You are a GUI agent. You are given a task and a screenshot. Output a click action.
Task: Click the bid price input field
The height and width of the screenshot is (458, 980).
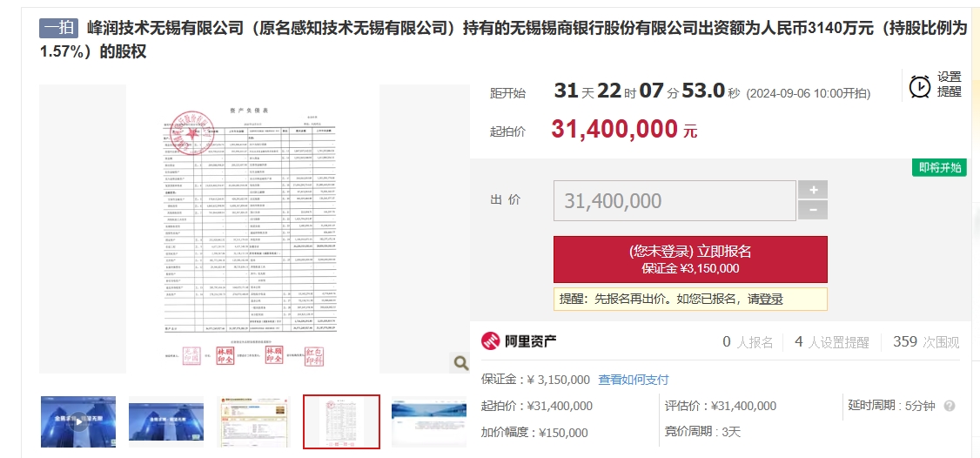coord(675,200)
